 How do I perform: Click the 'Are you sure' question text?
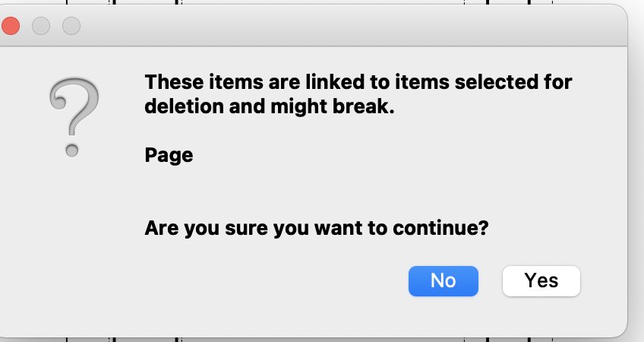click(x=316, y=227)
